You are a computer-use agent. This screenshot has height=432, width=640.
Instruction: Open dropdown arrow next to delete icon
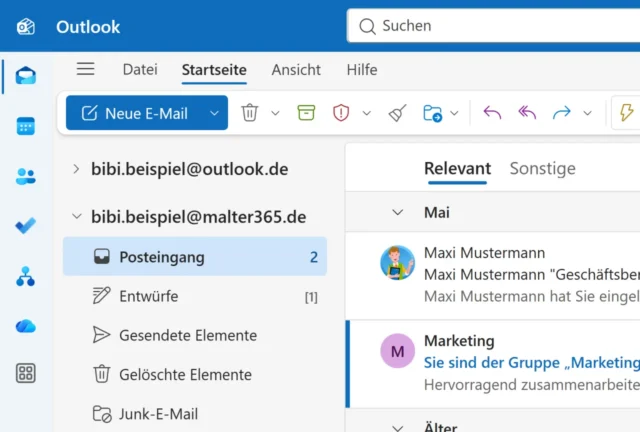pyautogui.click(x=276, y=113)
